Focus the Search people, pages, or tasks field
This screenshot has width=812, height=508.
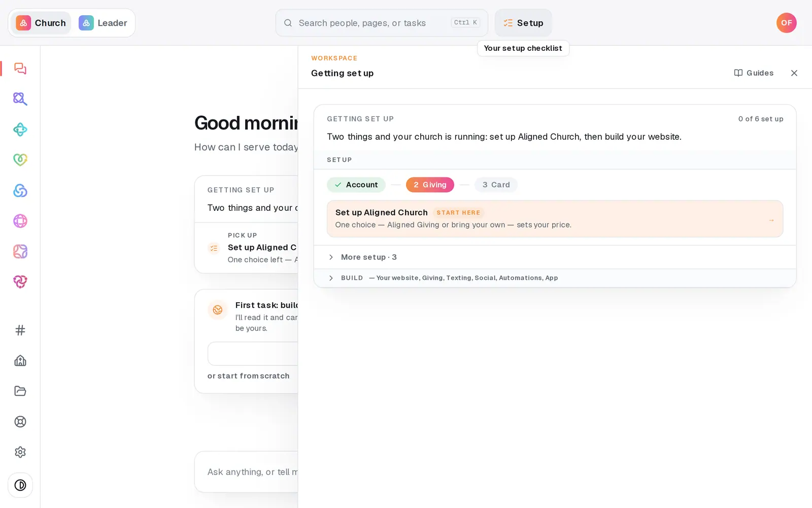[382, 23]
